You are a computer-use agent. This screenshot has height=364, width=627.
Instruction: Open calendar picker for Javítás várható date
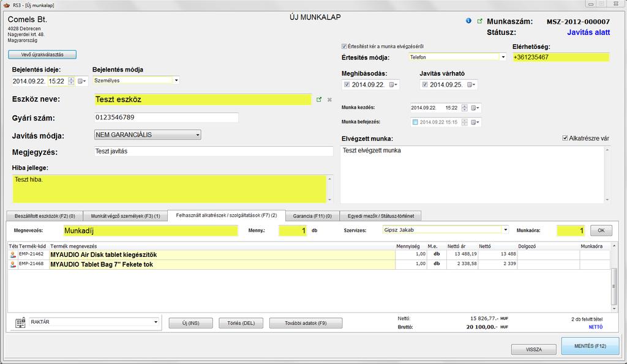click(471, 84)
